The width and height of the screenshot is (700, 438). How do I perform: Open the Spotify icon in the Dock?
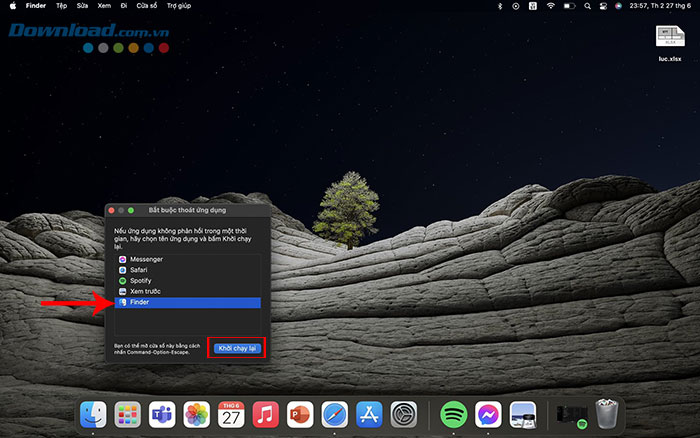click(x=454, y=414)
